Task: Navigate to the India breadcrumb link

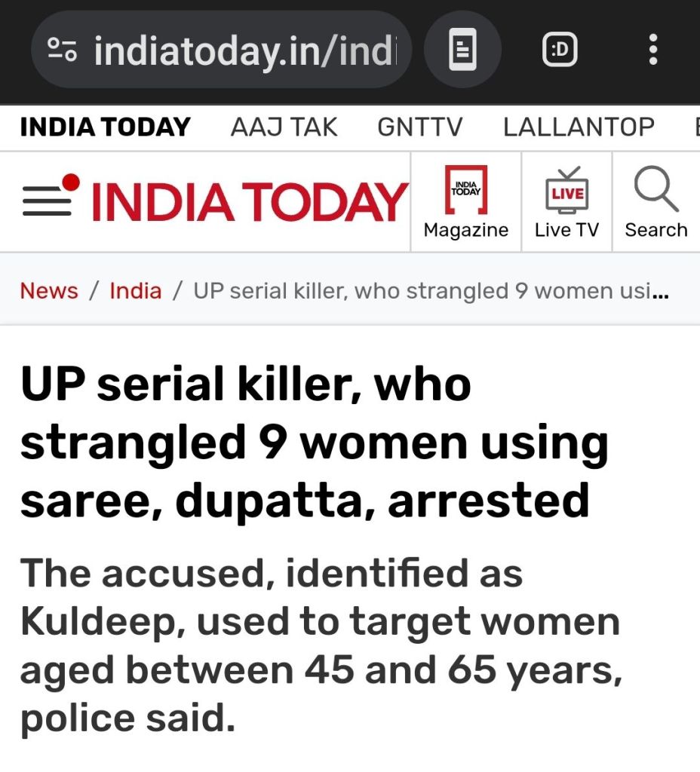Action: 136,291
